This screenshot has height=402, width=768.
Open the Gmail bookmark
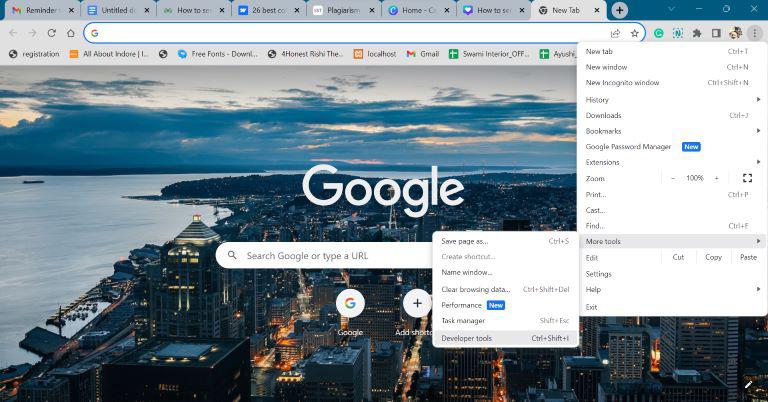[423, 54]
